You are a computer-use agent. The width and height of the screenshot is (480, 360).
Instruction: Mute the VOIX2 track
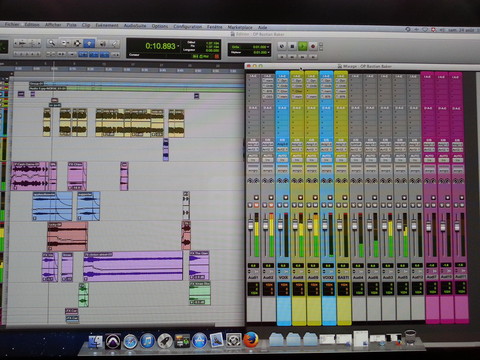click(330, 205)
